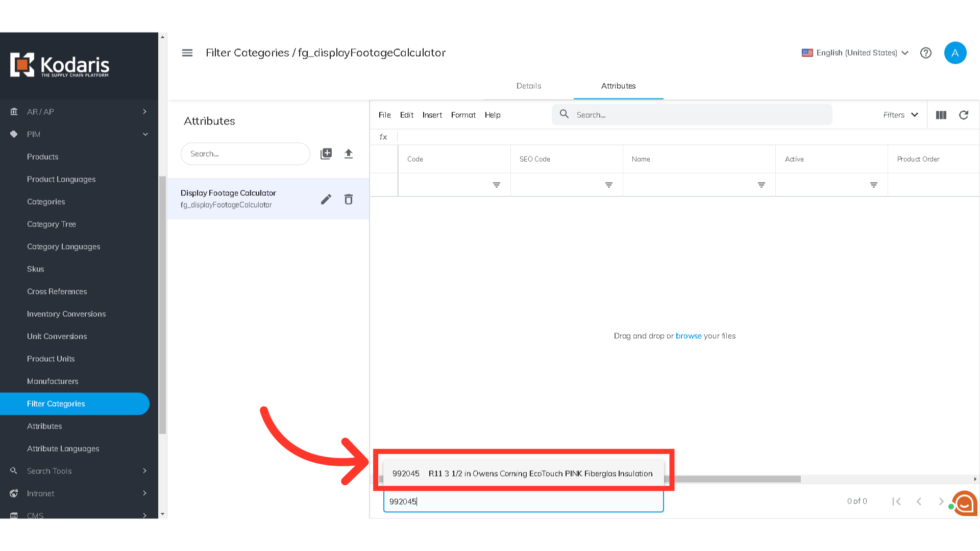Open the chat support widget
The width and height of the screenshot is (980, 551).
[x=965, y=503]
